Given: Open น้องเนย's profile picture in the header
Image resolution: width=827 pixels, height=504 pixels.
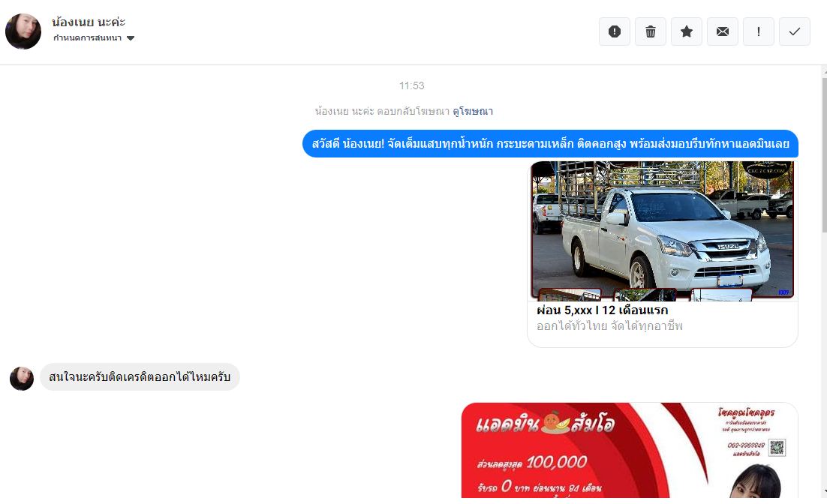Looking at the screenshot, I should click(x=23, y=31).
